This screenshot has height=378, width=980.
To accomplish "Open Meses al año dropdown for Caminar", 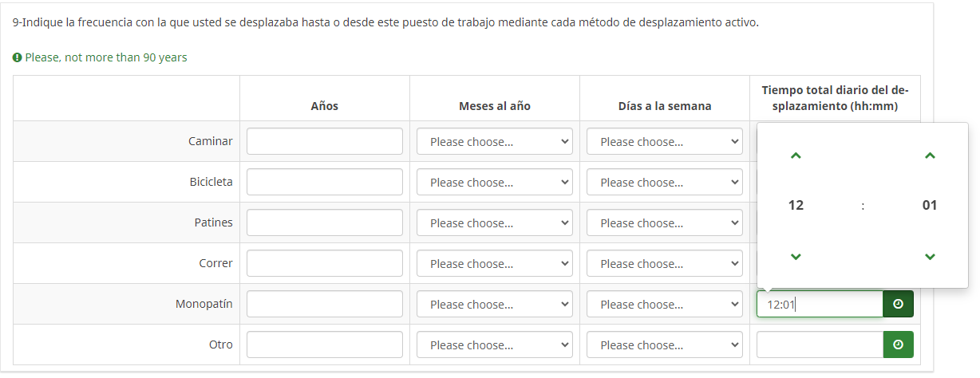I will tap(495, 142).
